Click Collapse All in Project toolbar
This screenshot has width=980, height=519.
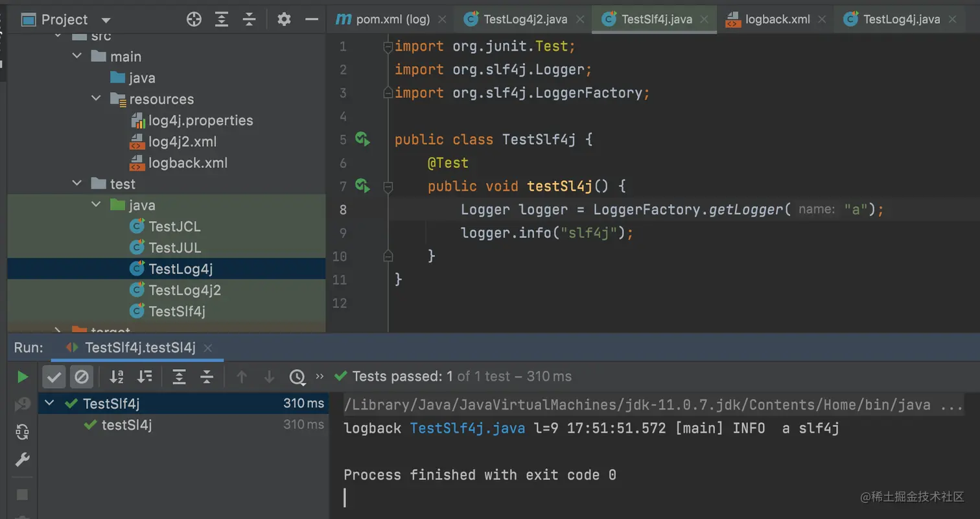point(250,19)
